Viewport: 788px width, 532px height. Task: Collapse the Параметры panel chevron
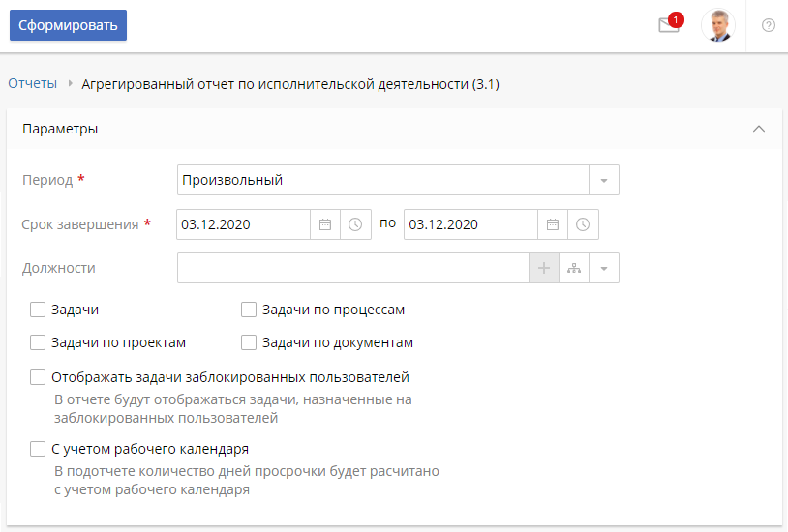759,129
